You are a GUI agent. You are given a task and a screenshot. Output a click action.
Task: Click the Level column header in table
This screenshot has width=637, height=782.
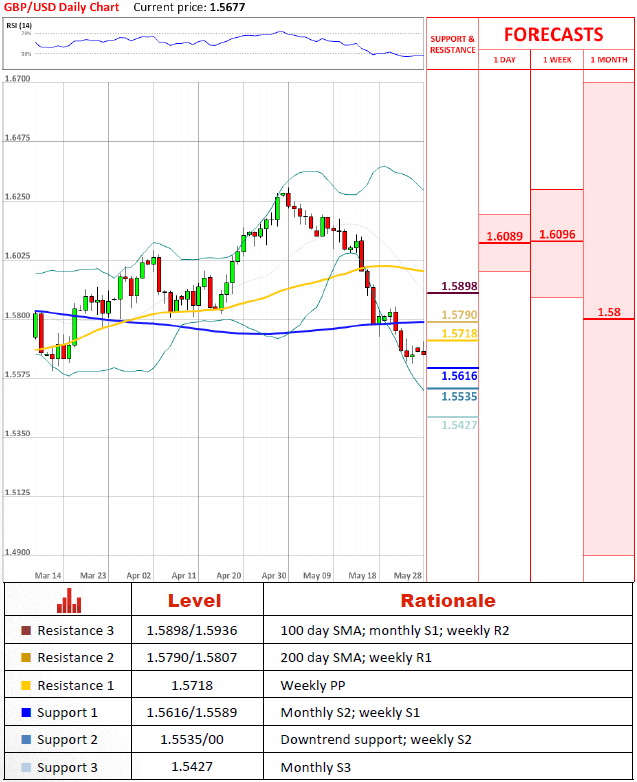pos(195,600)
